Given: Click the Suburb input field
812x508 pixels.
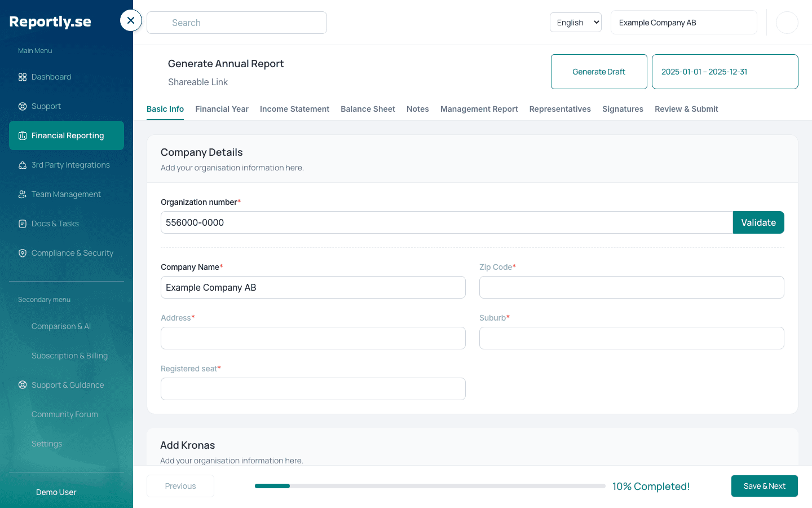Looking at the screenshot, I should click(632, 338).
